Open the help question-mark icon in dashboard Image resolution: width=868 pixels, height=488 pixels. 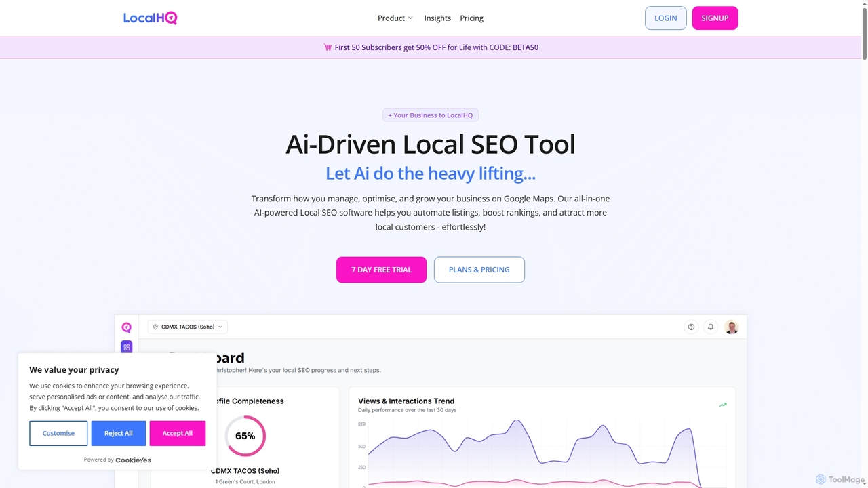(691, 327)
